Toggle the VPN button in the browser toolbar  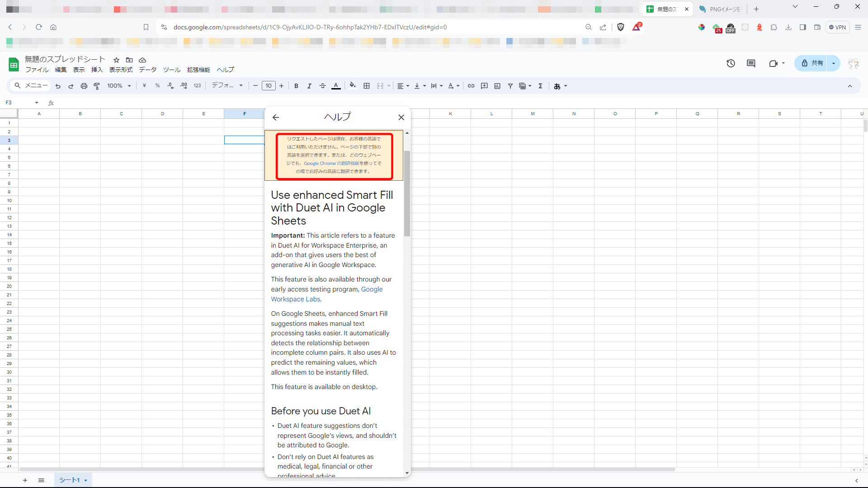pos(838,27)
